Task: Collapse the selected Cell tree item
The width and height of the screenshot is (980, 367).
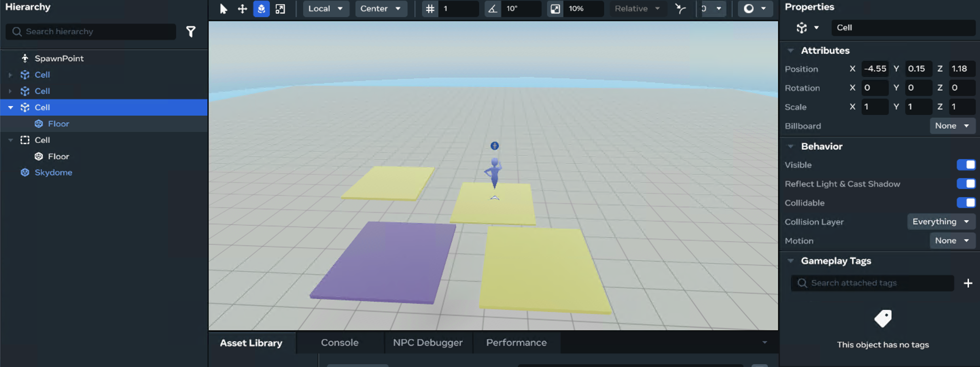Action: coord(11,108)
